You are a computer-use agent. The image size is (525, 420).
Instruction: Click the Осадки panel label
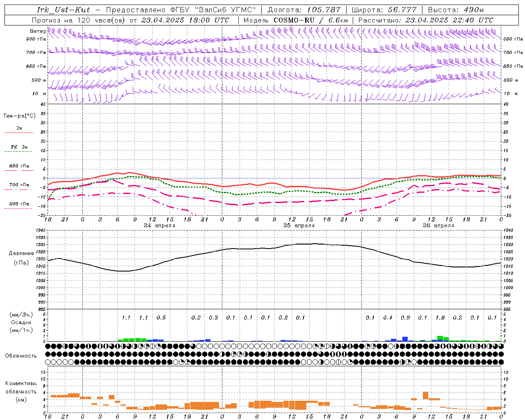click(21, 322)
